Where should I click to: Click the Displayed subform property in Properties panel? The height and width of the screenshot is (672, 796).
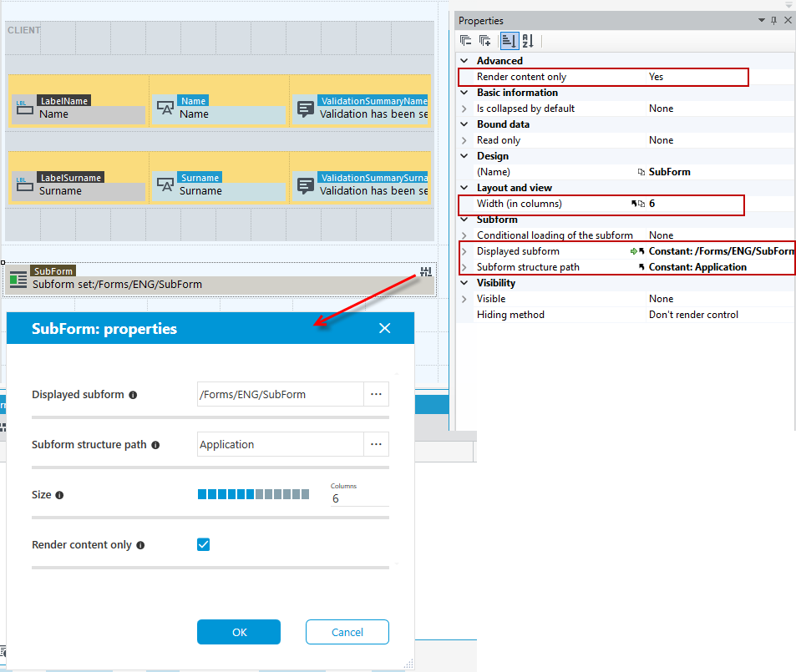click(x=626, y=251)
